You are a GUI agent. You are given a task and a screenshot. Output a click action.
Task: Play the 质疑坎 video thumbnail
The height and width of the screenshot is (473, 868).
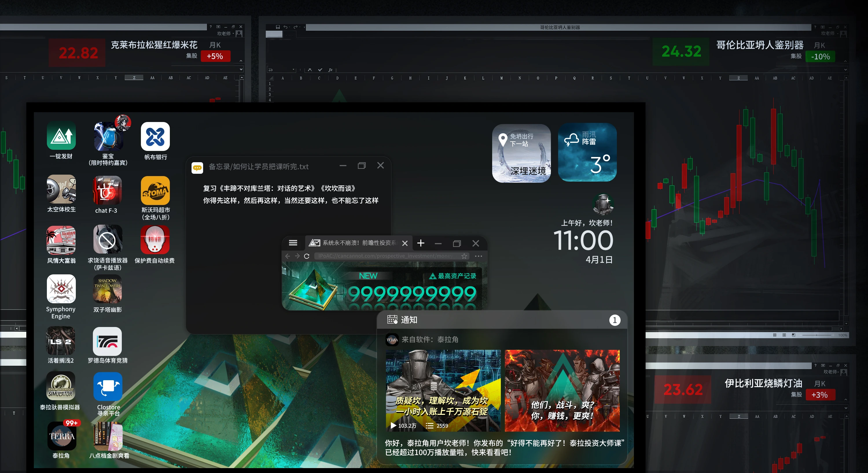coord(443,391)
